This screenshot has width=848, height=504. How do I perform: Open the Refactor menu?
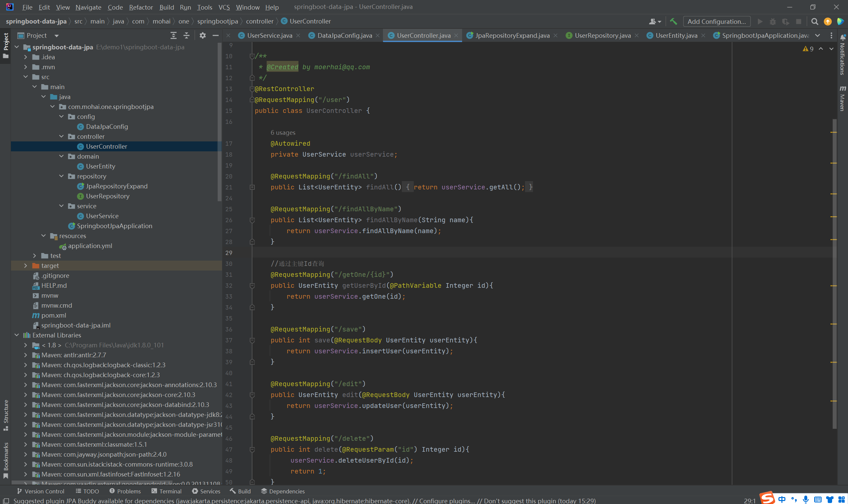point(141,7)
